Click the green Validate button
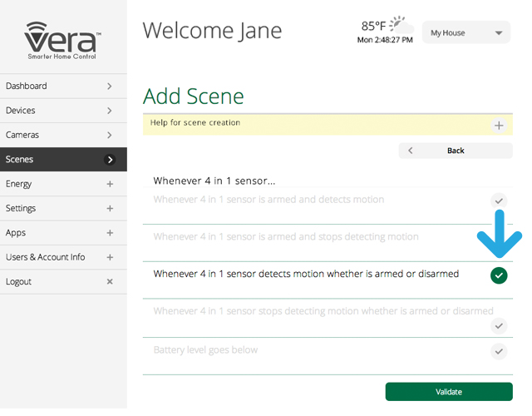The image size is (532, 416). (x=449, y=392)
